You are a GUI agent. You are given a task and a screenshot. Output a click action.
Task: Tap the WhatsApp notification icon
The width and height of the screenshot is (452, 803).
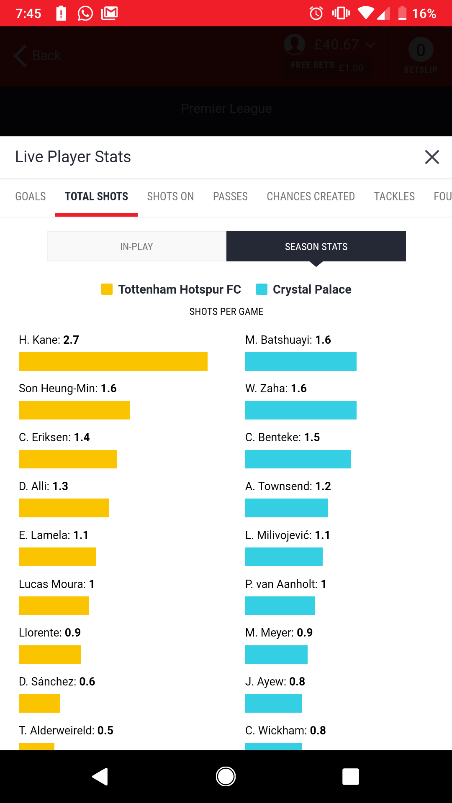tap(85, 13)
